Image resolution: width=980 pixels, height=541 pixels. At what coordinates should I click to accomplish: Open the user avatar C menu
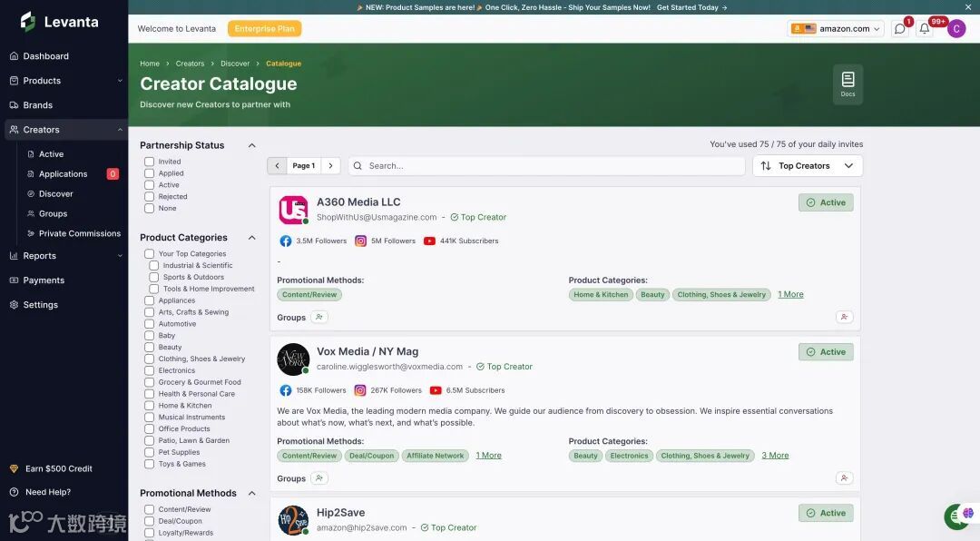956,29
